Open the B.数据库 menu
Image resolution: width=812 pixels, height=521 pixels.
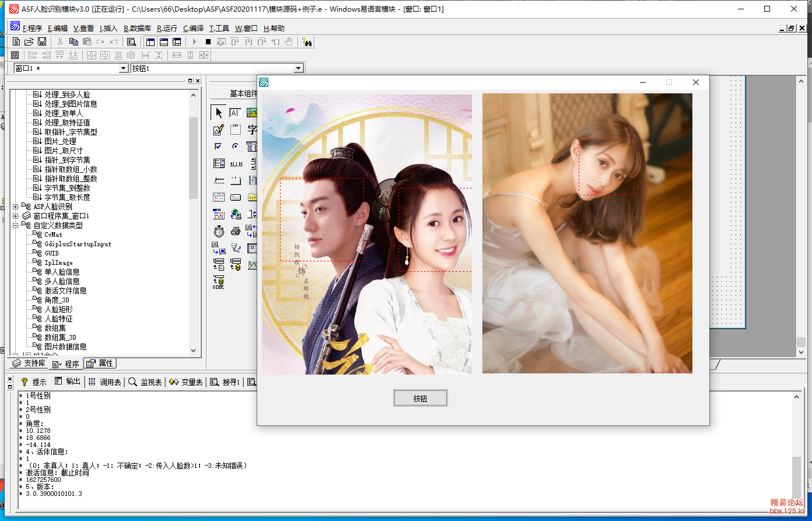click(137, 28)
